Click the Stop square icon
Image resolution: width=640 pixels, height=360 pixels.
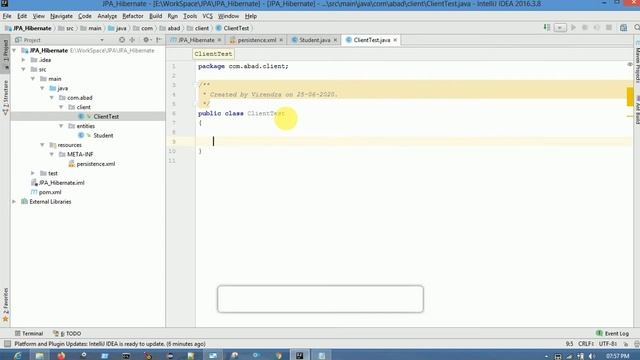[x=609, y=28]
